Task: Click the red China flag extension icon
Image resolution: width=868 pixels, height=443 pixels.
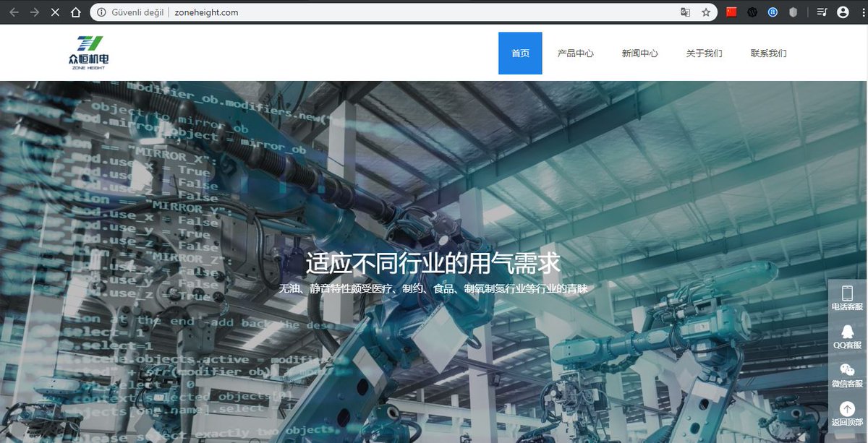Action: click(x=731, y=12)
